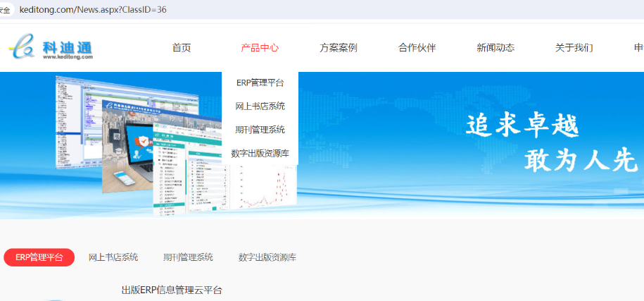Go to 新闻动态 section

tap(495, 48)
